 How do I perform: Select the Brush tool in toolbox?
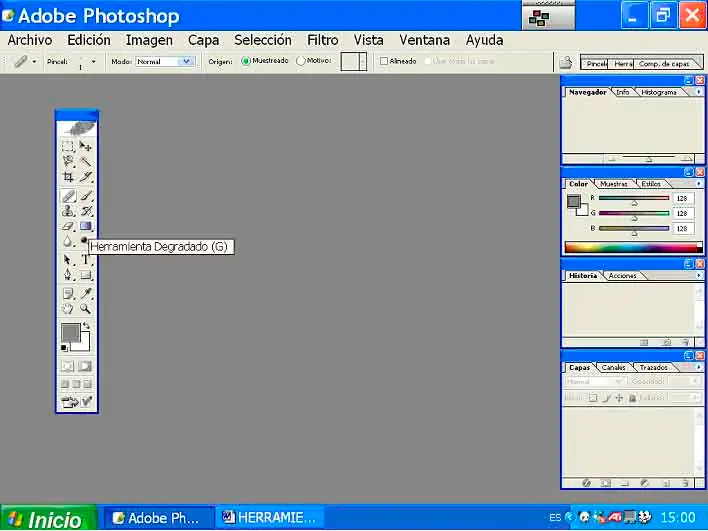click(86, 196)
